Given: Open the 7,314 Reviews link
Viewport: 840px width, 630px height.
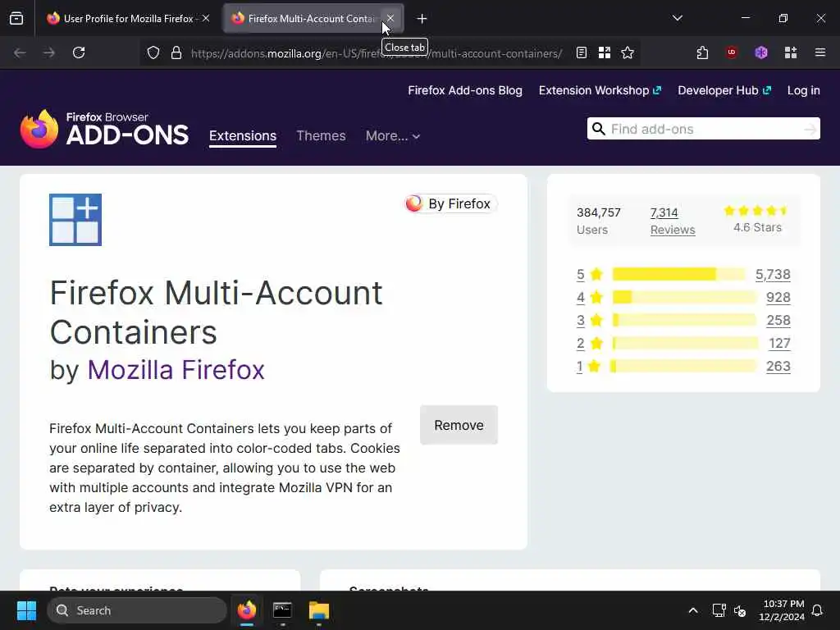Looking at the screenshot, I should [x=673, y=221].
